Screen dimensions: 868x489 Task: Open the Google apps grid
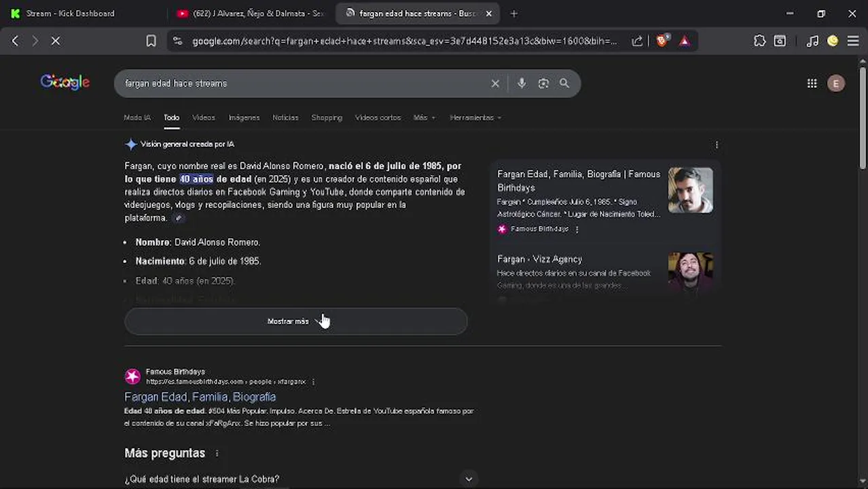pyautogui.click(x=812, y=84)
